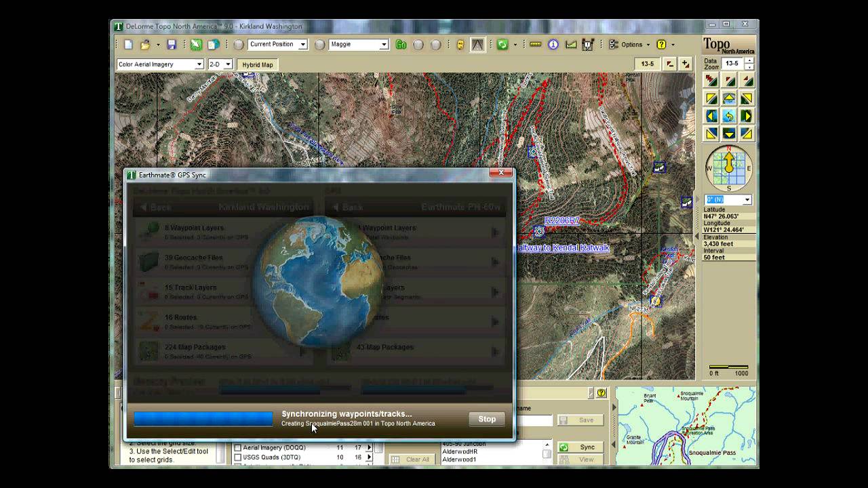Toggle the Hybrid Map button
The height and width of the screenshot is (488, 868).
(x=258, y=64)
